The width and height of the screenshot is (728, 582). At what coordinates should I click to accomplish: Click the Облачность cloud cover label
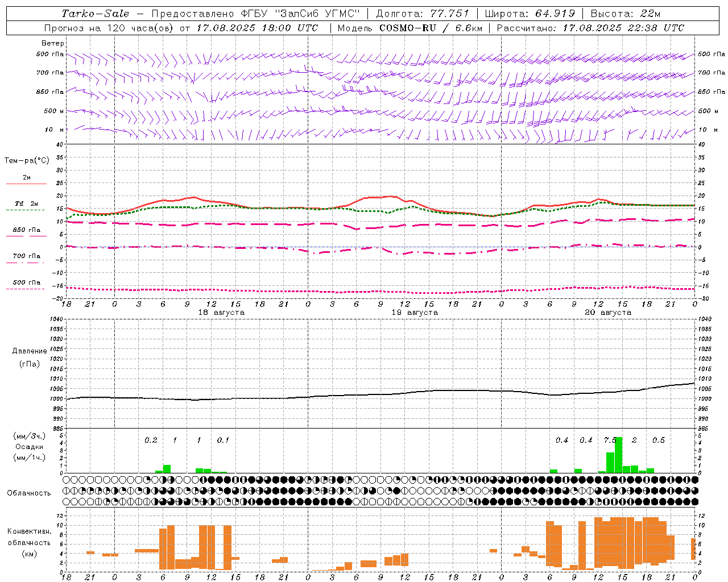coord(29,493)
